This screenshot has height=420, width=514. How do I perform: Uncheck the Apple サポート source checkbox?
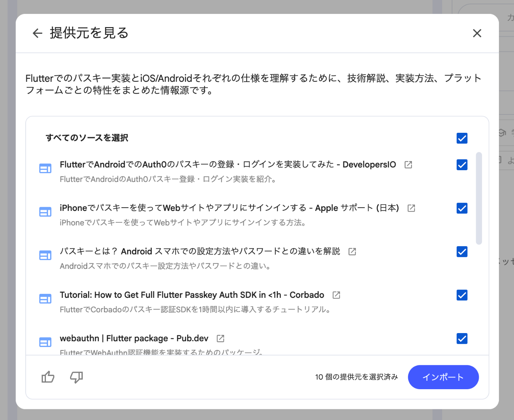coord(462,208)
